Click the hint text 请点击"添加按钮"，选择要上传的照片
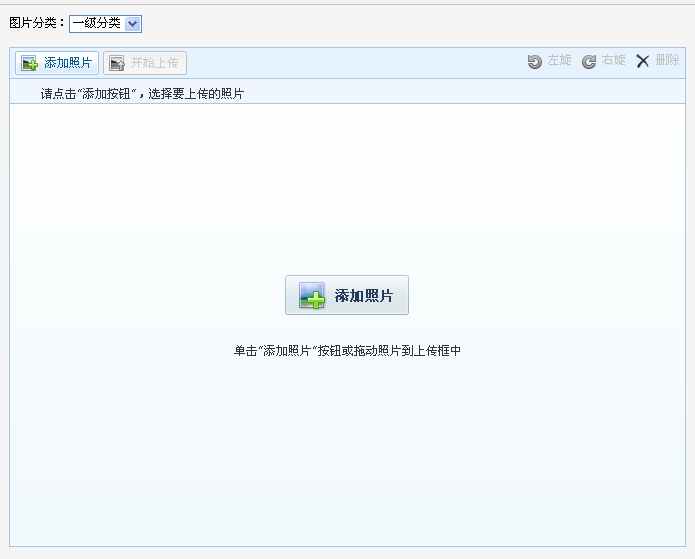Image resolution: width=695 pixels, height=559 pixels. click(142, 94)
